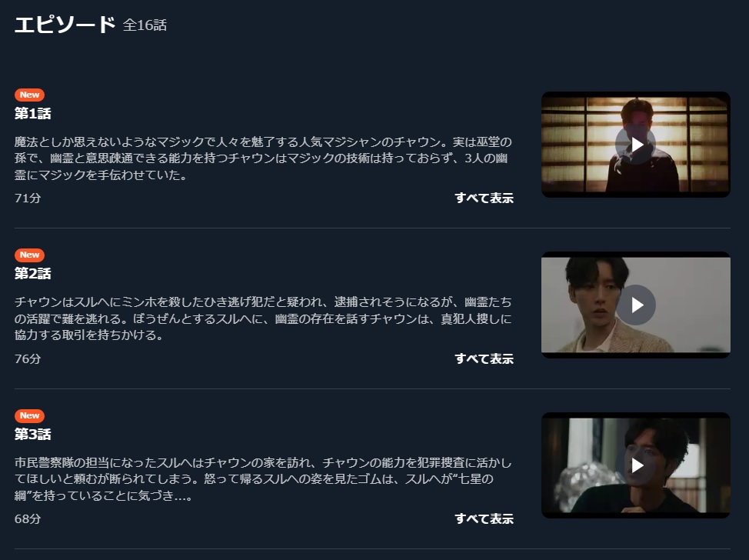
Task: Select the episode 3 synopsis about 市民警察隊
Action: (263, 478)
